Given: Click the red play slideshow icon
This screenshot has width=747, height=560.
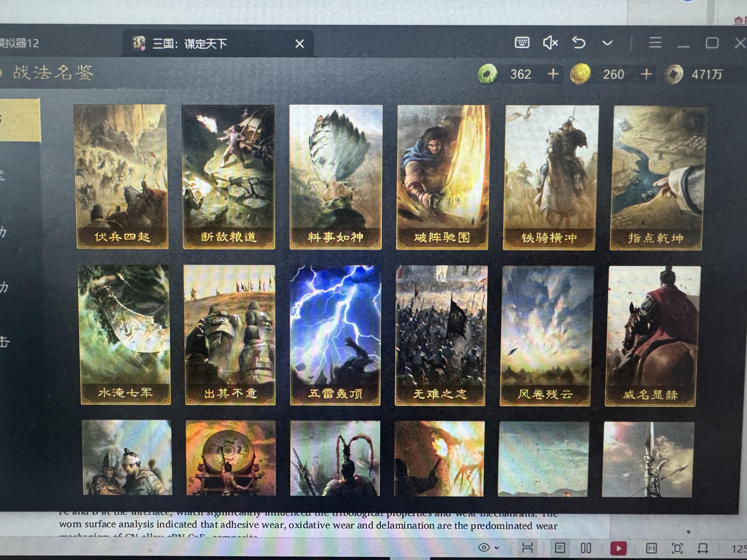Looking at the screenshot, I should pyautogui.click(x=618, y=548).
